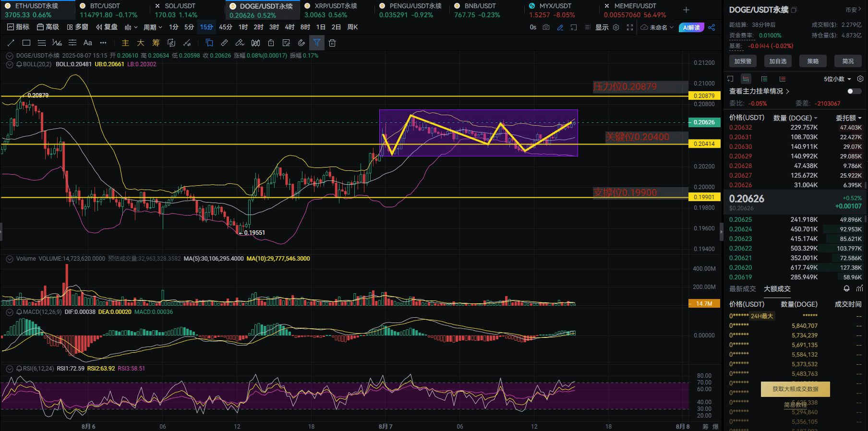Open the 周期 period dropdown
Viewport: 868px width, 431px height.
click(x=153, y=27)
